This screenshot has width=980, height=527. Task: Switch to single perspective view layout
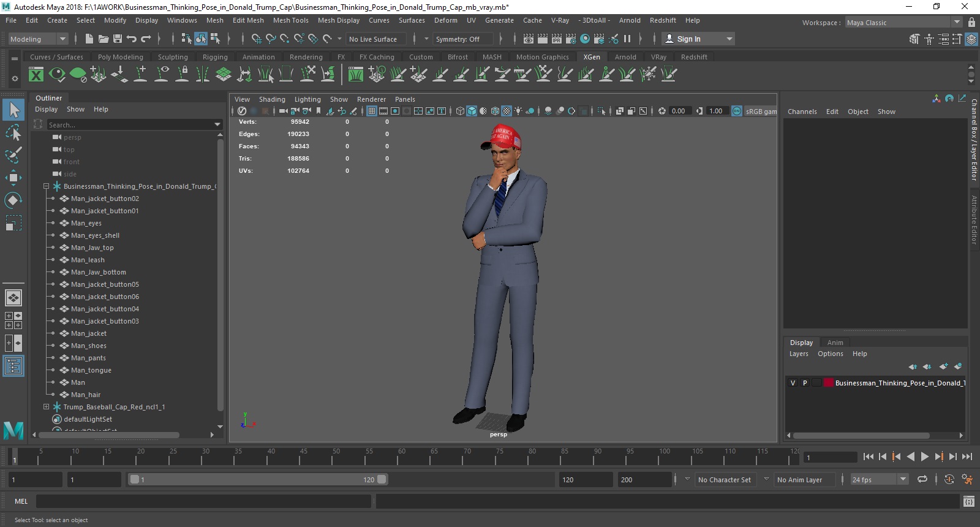[x=13, y=298]
